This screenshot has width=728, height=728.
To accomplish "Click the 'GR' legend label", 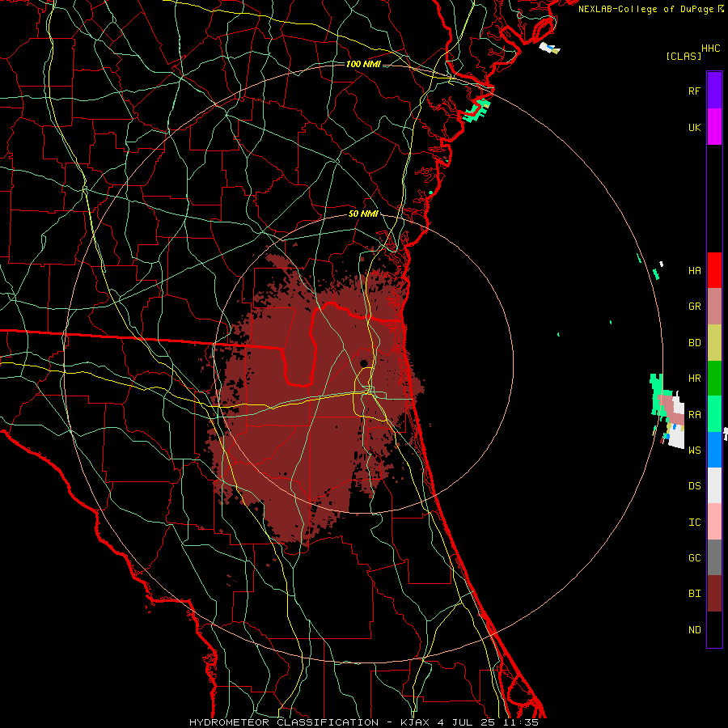I will point(694,307).
